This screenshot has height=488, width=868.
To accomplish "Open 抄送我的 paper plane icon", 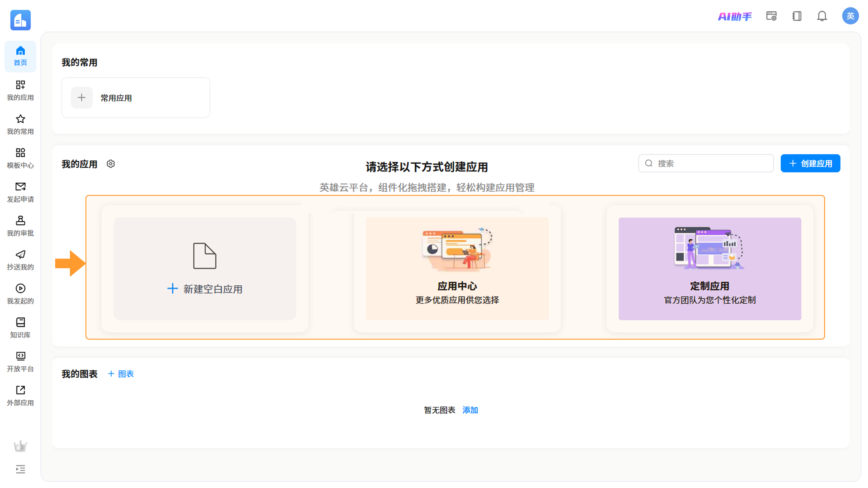I will 20,254.
